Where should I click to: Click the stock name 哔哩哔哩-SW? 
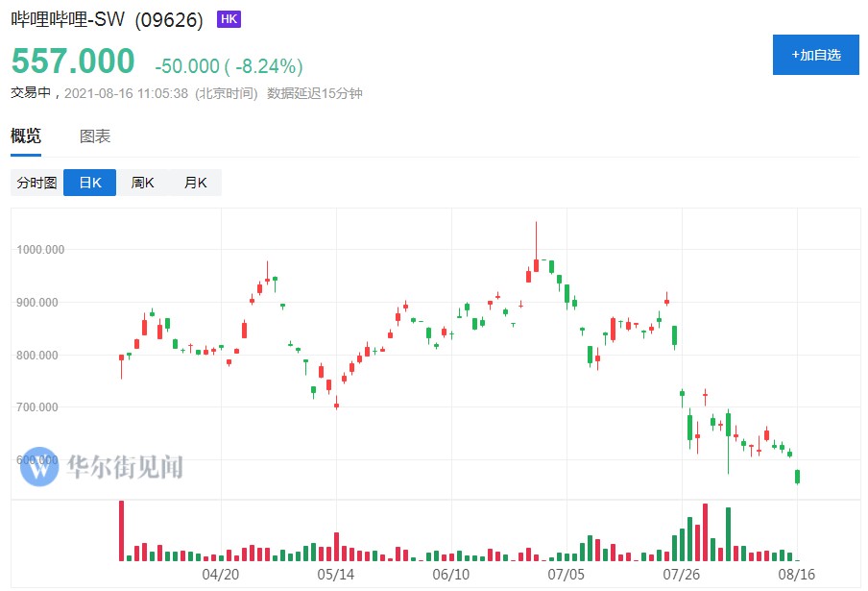coord(67,20)
